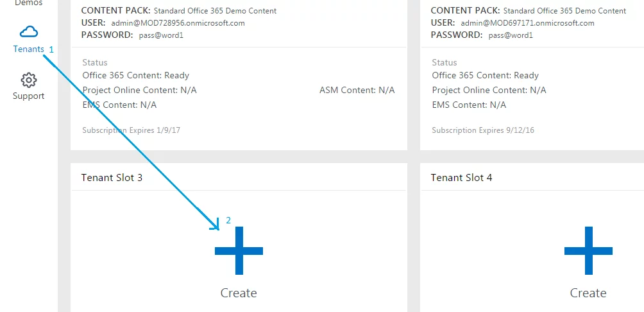Click Content Pack name above admin@MOD728956
644x312 pixels.
click(216, 11)
